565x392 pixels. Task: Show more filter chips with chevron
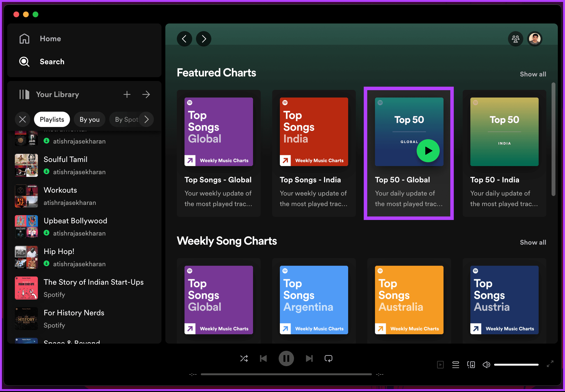coord(146,119)
